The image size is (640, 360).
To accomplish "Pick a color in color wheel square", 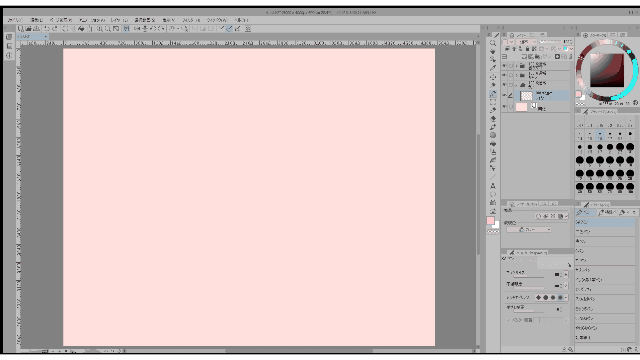I will [x=607, y=70].
